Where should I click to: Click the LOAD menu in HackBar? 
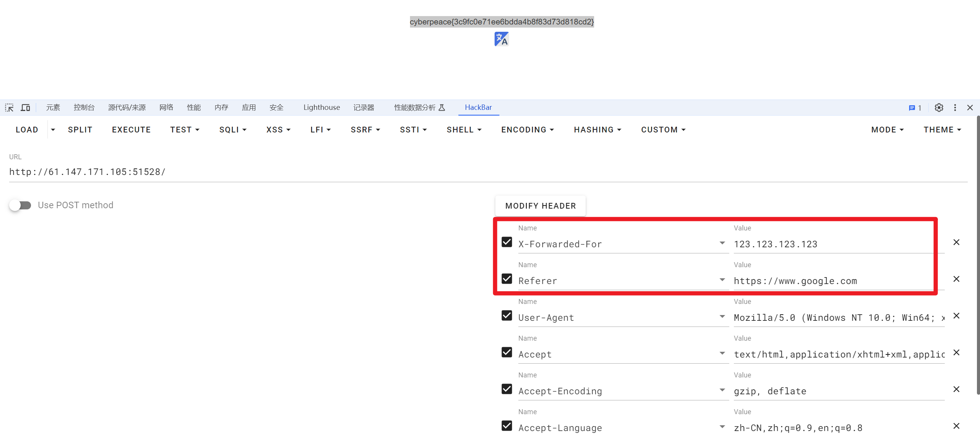[26, 129]
